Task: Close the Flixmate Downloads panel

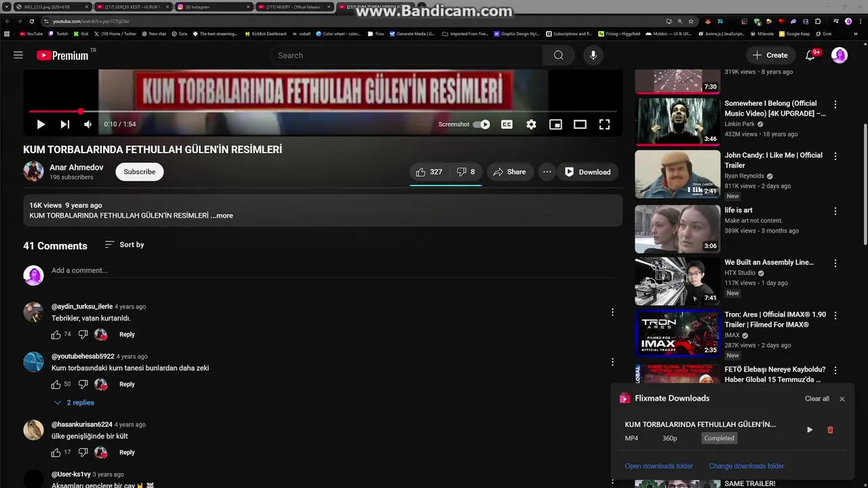Action: (x=842, y=399)
